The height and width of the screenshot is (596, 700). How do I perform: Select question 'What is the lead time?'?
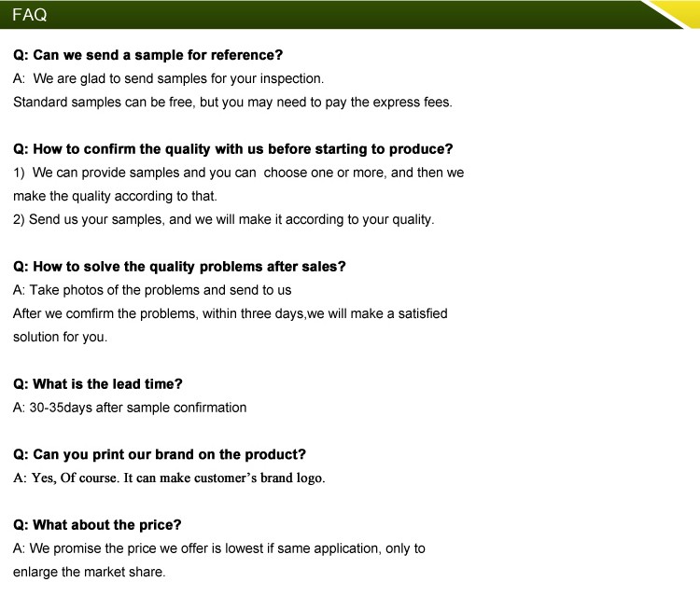98,384
